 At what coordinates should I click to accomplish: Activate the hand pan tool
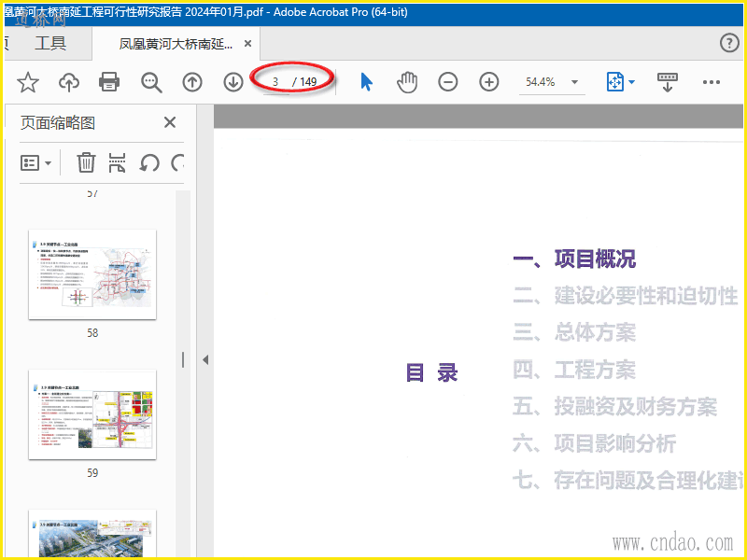click(x=407, y=82)
